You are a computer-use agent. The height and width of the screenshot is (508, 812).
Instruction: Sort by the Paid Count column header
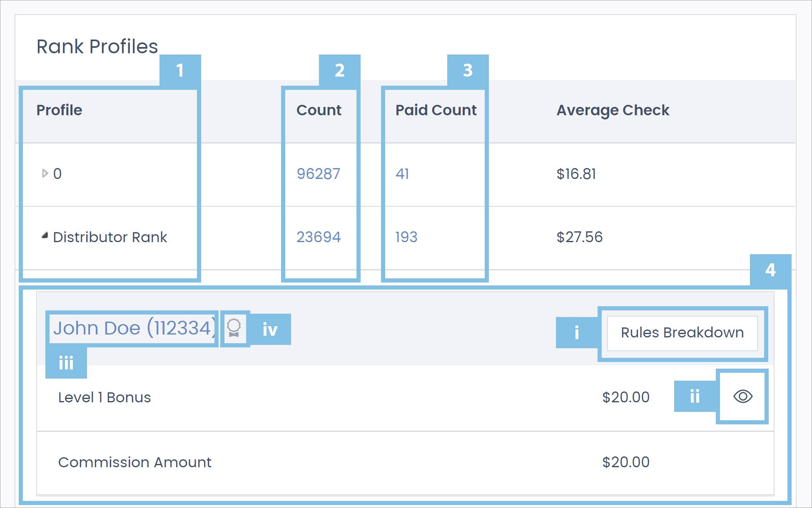pyautogui.click(x=436, y=110)
